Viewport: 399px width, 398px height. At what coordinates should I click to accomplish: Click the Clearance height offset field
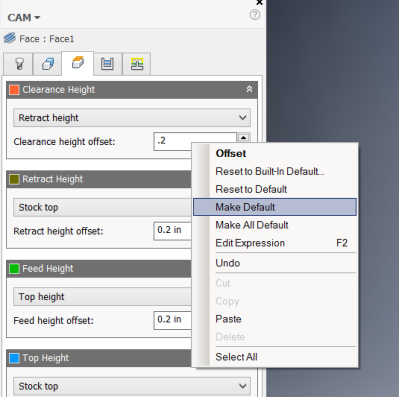click(195, 141)
